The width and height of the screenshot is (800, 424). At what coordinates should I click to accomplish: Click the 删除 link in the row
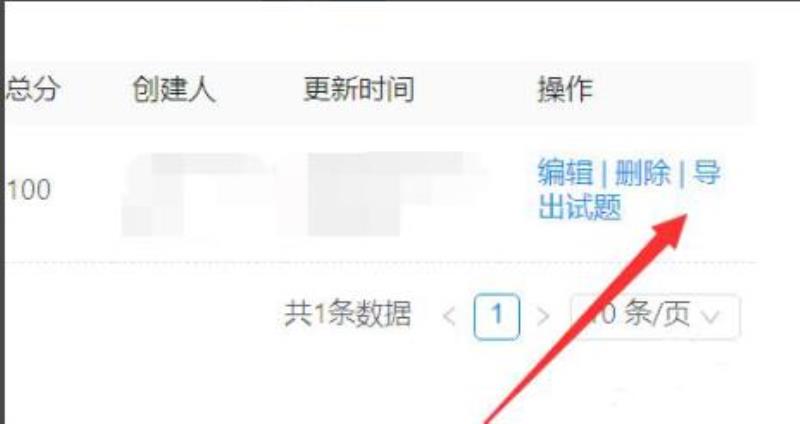[x=642, y=172]
